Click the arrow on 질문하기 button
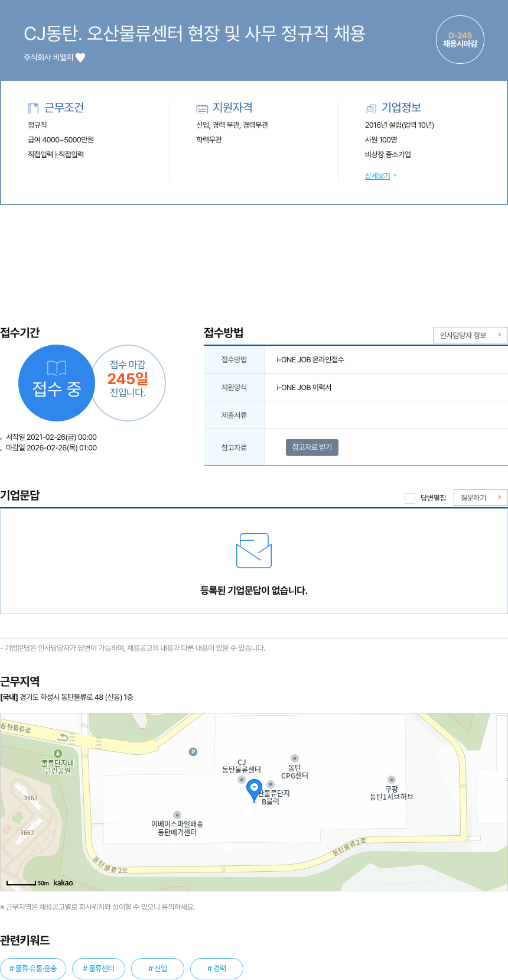The height and width of the screenshot is (980, 508). (500, 497)
